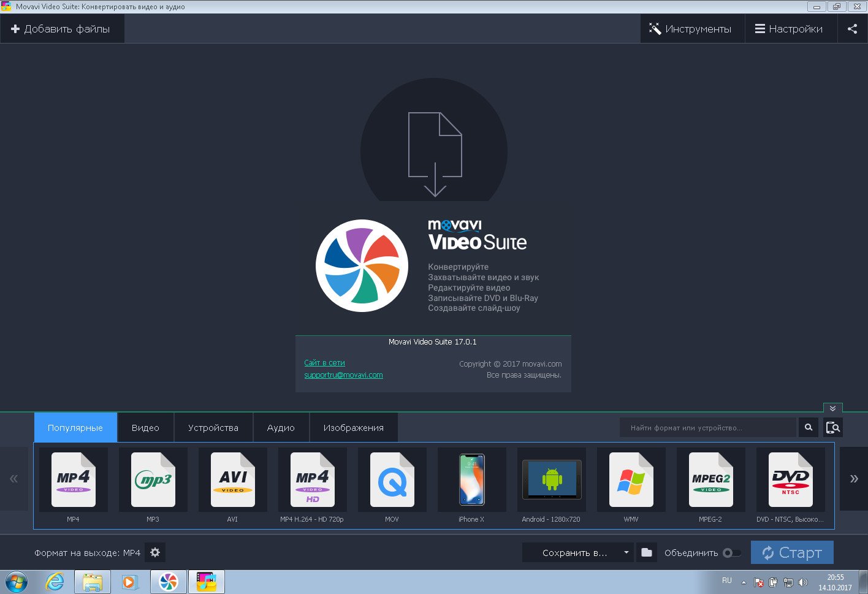Click the RU language indicator
This screenshot has width=868, height=594.
[x=727, y=581]
